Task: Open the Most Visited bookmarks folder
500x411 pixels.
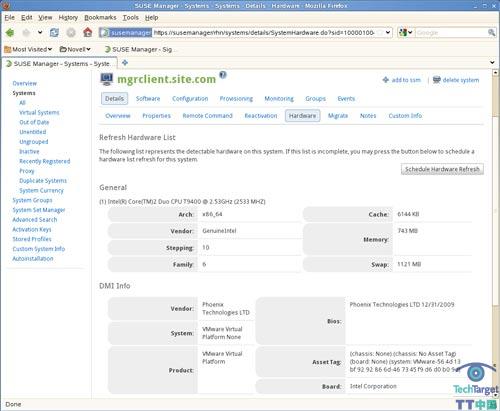Action: [28, 49]
